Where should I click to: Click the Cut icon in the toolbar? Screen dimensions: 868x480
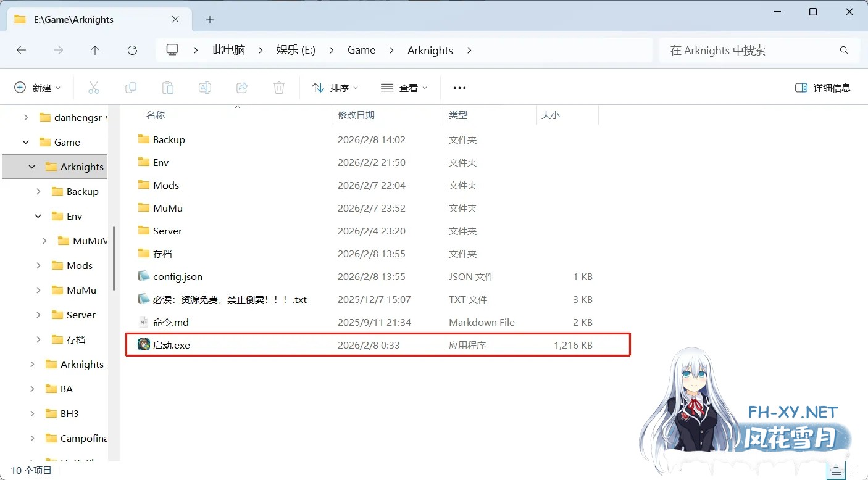[94, 88]
